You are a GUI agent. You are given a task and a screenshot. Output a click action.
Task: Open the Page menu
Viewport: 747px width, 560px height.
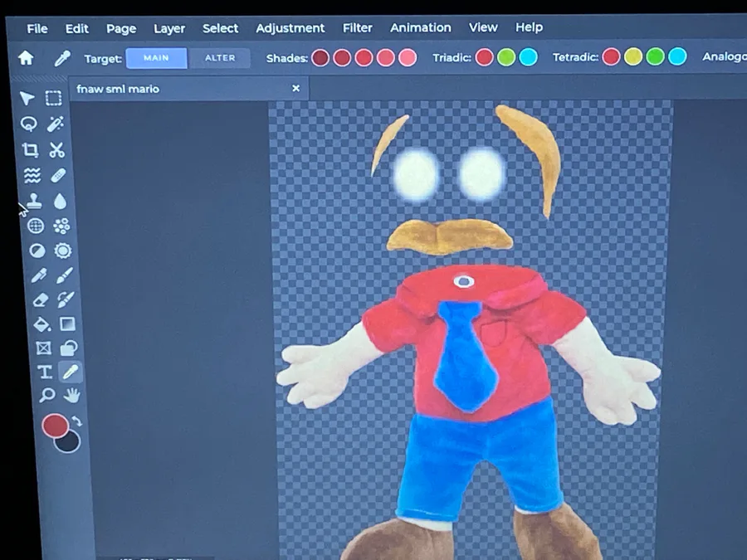pyautogui.click(x=121, y=29)
